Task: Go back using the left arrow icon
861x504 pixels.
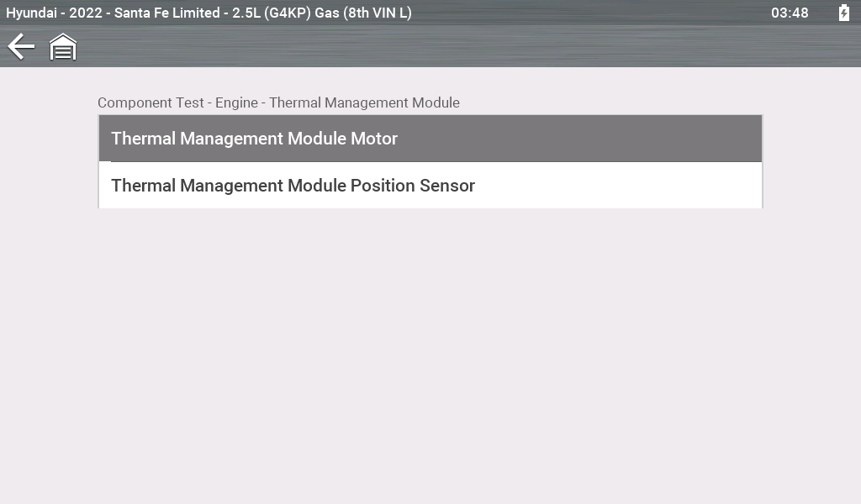Action: [21, 47]
